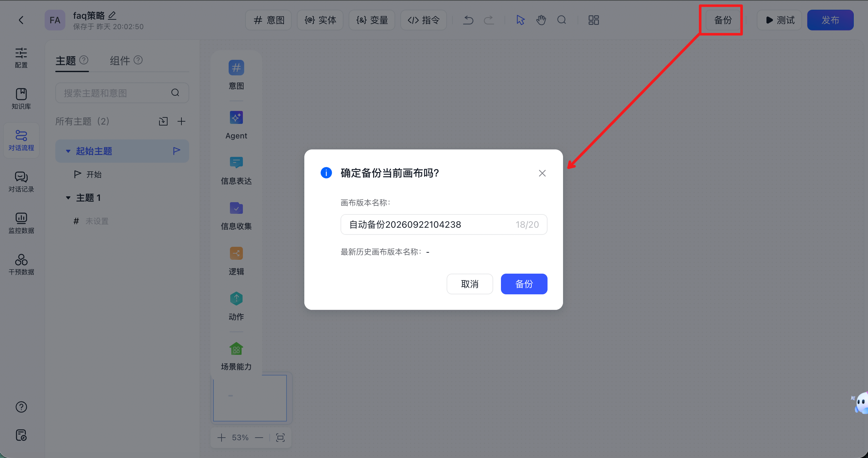Open 配置 in left sidebar
The image size is (868, 458).
tap(21, 58)
